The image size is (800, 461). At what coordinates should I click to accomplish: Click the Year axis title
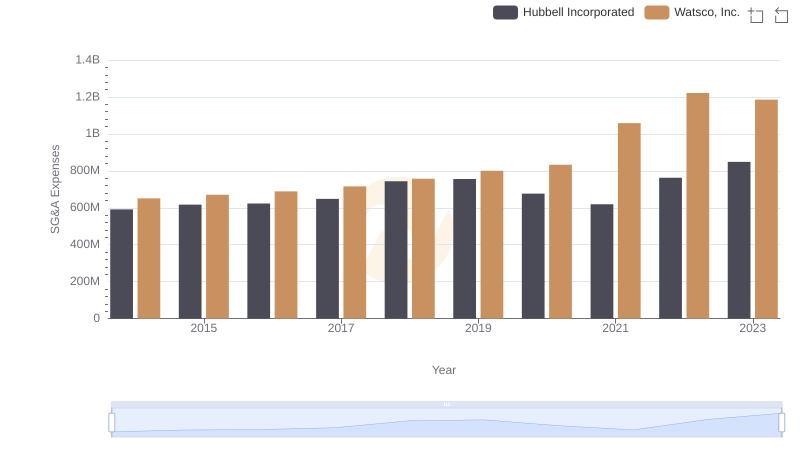point(444,370)
